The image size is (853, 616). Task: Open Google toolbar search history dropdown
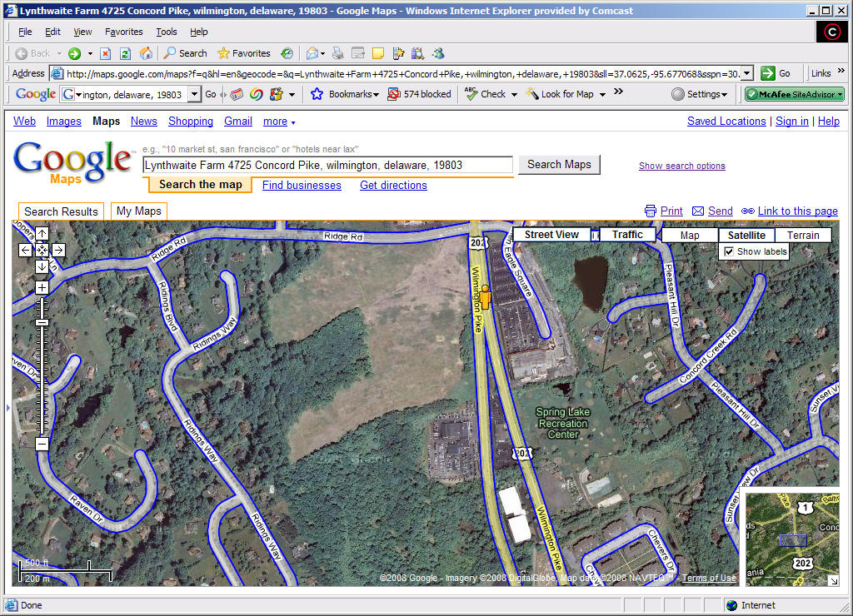point(195,95)
